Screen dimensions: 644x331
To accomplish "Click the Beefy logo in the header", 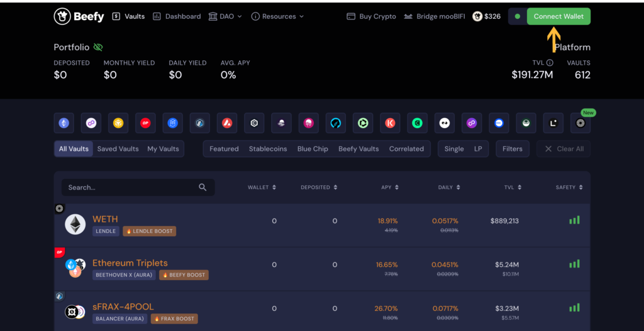I will pos(79,16).
